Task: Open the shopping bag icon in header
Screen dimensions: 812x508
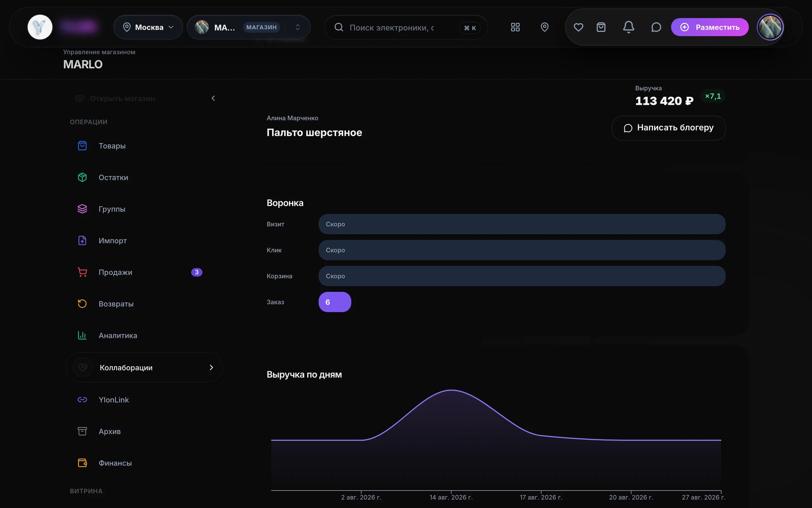Action: pyautogui.click(x=601, y=27)
